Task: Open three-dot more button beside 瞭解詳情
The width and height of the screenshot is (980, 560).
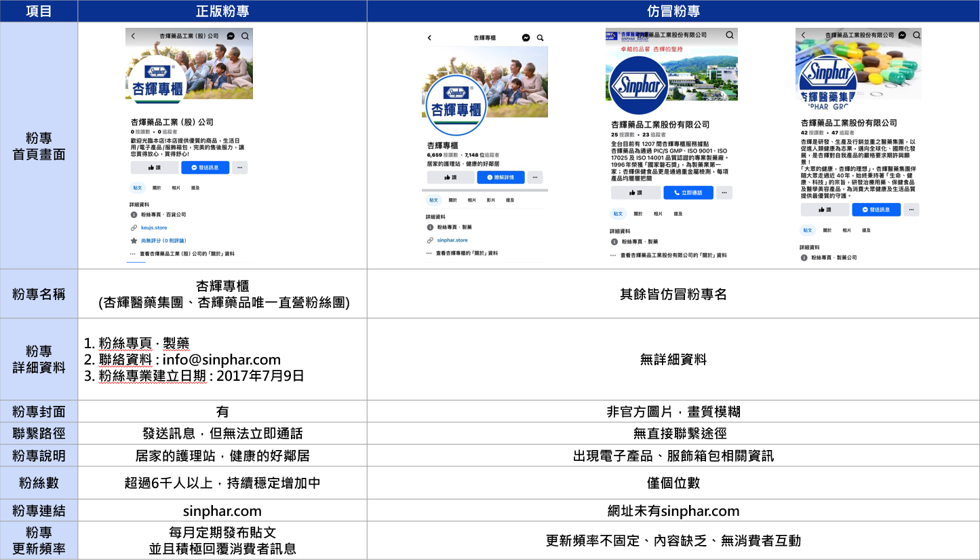Action: click(x=535, y=177)
